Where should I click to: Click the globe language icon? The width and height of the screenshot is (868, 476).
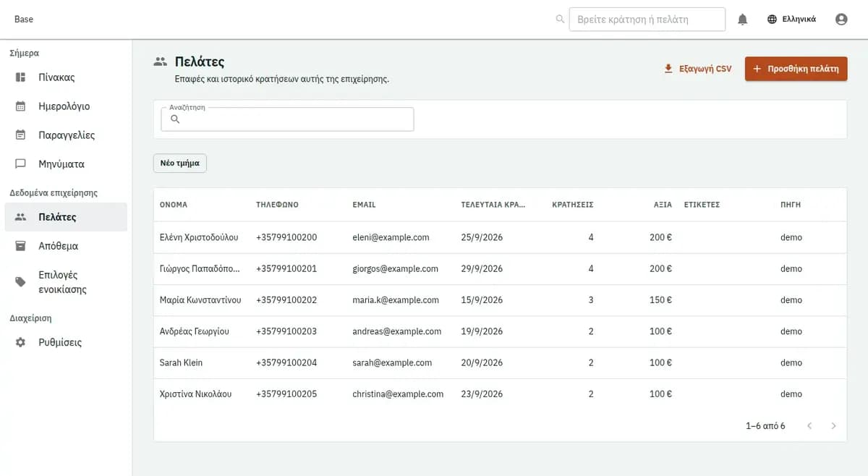click(772, 20)
